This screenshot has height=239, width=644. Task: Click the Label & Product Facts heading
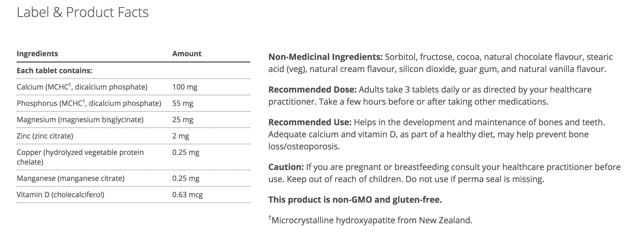[82, 13]
